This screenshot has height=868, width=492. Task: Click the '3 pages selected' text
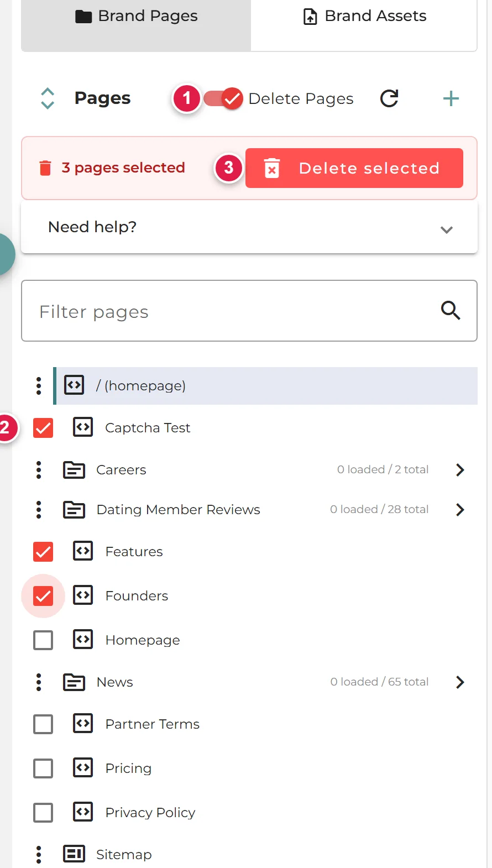[123, 168]
